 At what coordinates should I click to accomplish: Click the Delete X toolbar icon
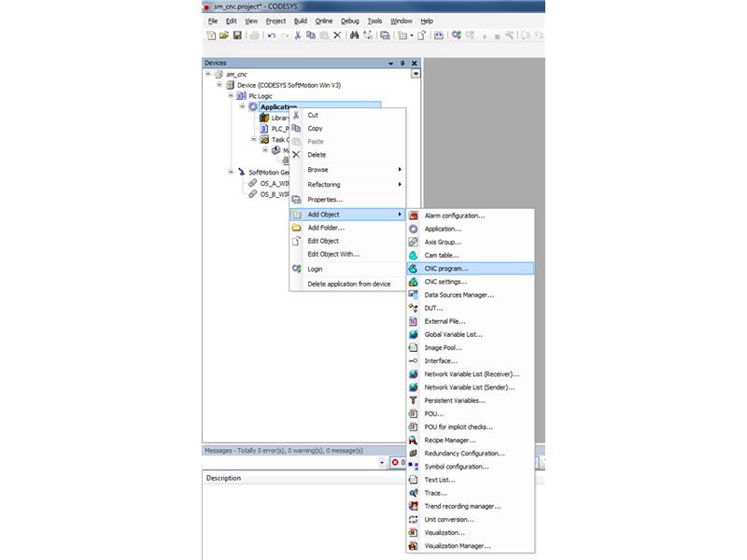pos(337,35)
